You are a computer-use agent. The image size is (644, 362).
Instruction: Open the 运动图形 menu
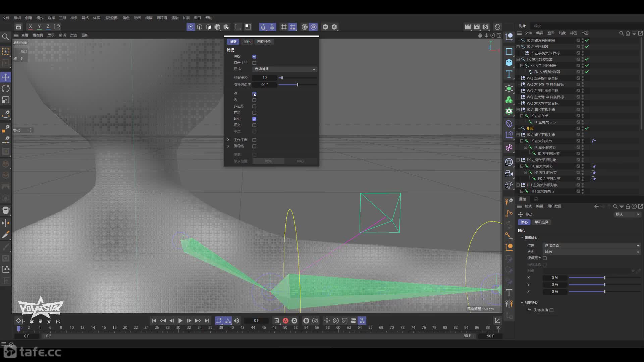pos(111,18)
